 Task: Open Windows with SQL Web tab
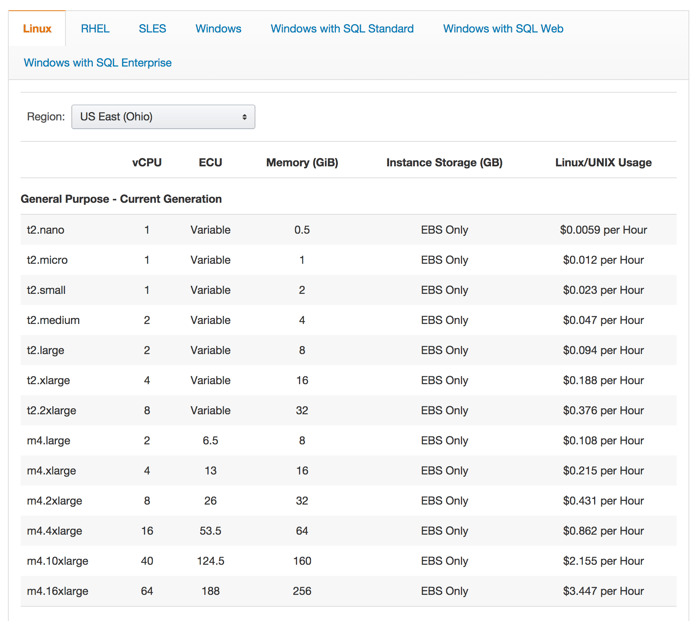click(503, 28)
